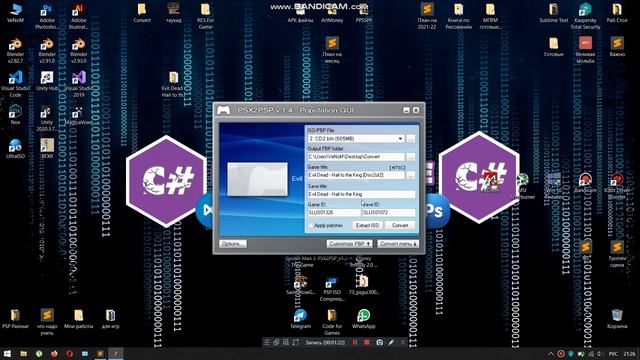
Task: Open BFXR desktop shortcut
Action: pos(47,149)
